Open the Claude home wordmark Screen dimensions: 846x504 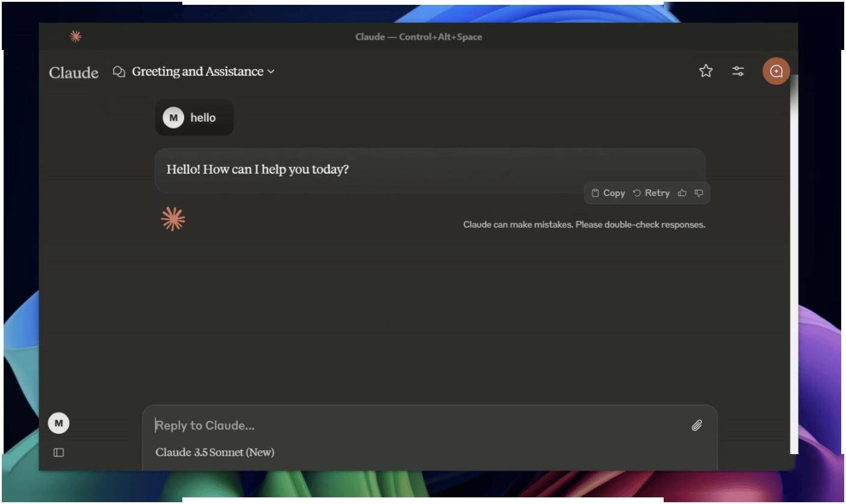[x=73, y=72]
